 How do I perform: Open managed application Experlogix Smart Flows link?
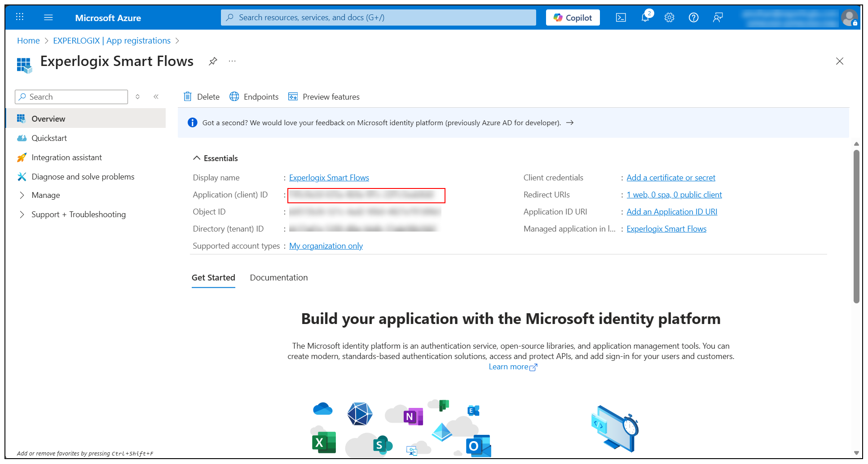[666, 228]
